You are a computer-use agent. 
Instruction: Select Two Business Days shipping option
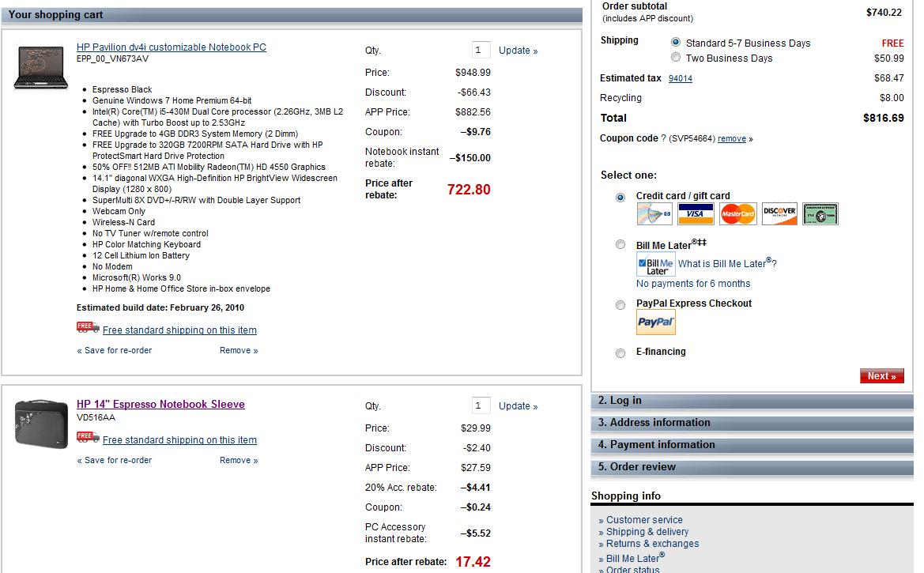(x=676, y=57)
